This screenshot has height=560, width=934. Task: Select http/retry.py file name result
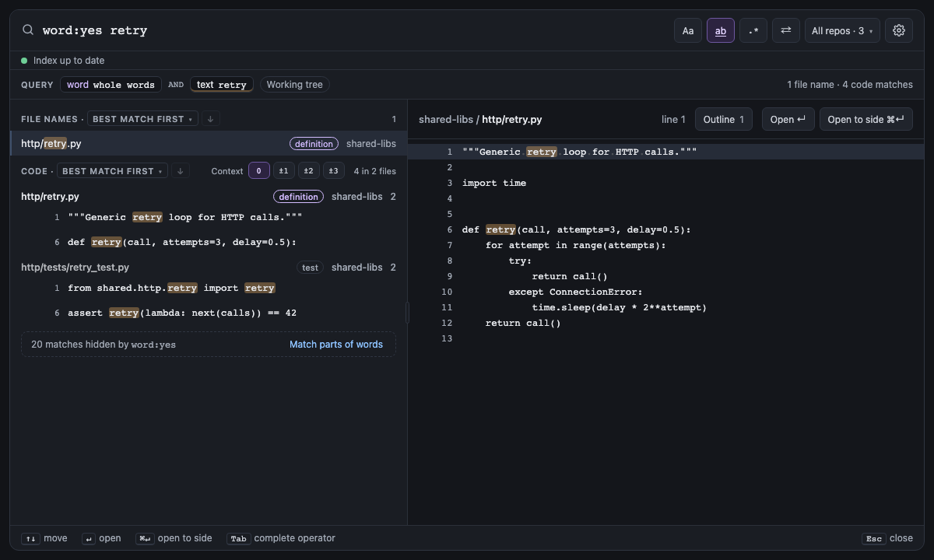[x=209, y=143]
